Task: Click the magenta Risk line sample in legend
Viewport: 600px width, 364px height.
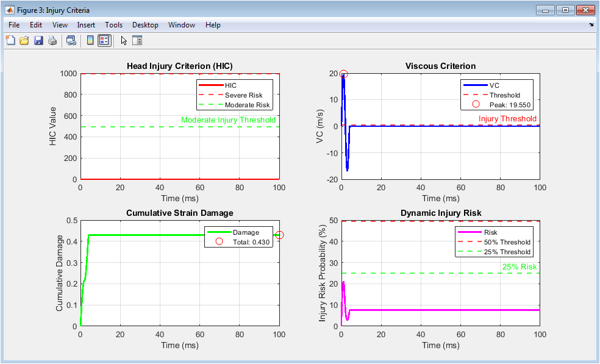Action: (x=468, y=232)
